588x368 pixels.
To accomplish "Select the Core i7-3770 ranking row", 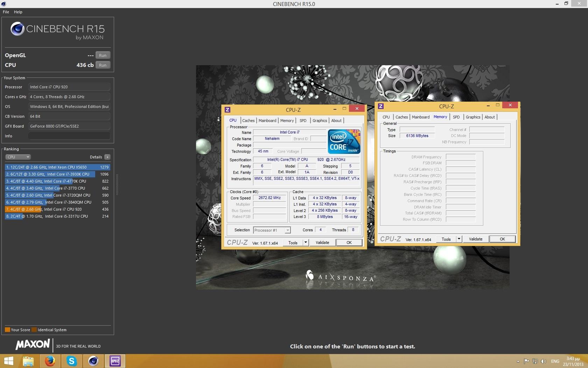I will (x=57, y=188).
